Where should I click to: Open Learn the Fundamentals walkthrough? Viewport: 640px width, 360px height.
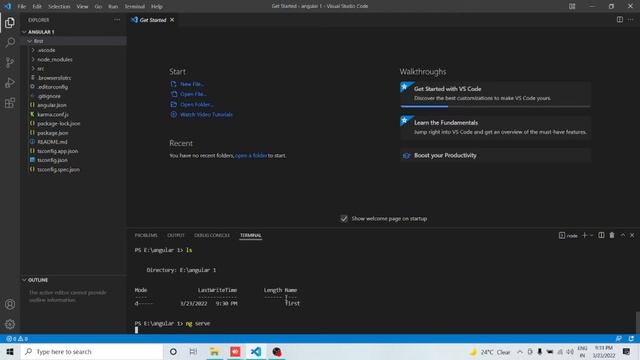coord(496,127)
